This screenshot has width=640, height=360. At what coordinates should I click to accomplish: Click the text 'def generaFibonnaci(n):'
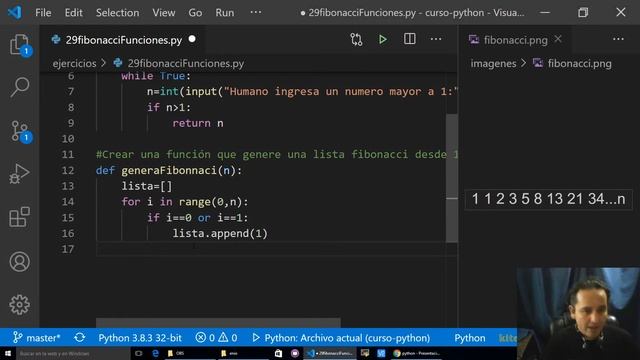pyautogui.click(x=169, y=170)
